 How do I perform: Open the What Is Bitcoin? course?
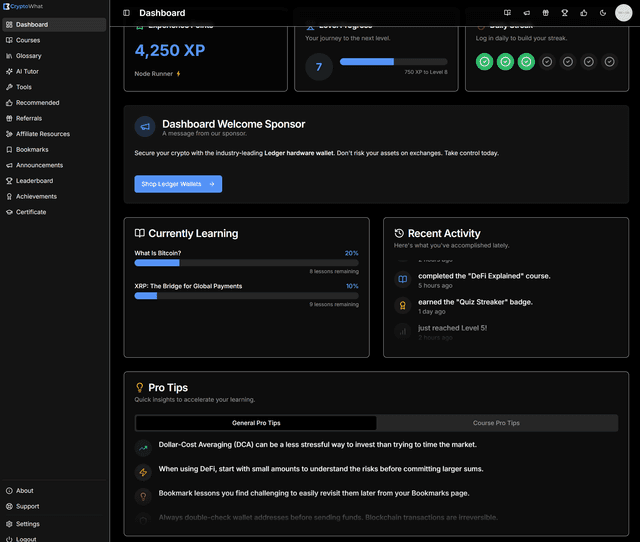pos(158,253)
